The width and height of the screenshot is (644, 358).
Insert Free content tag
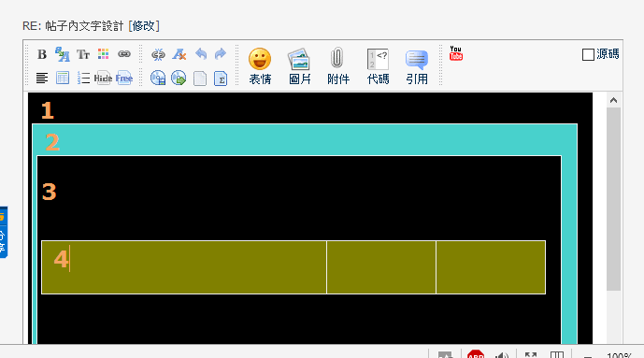[x=124, y=78]
